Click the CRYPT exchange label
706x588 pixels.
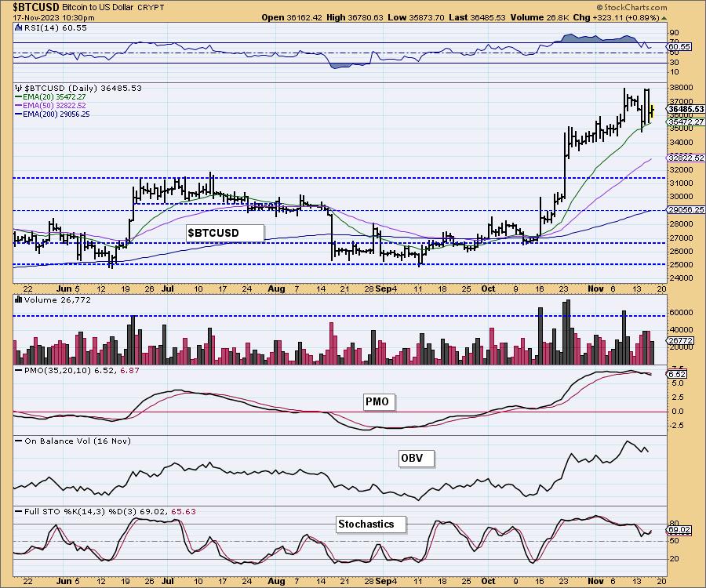coord(151,8)
